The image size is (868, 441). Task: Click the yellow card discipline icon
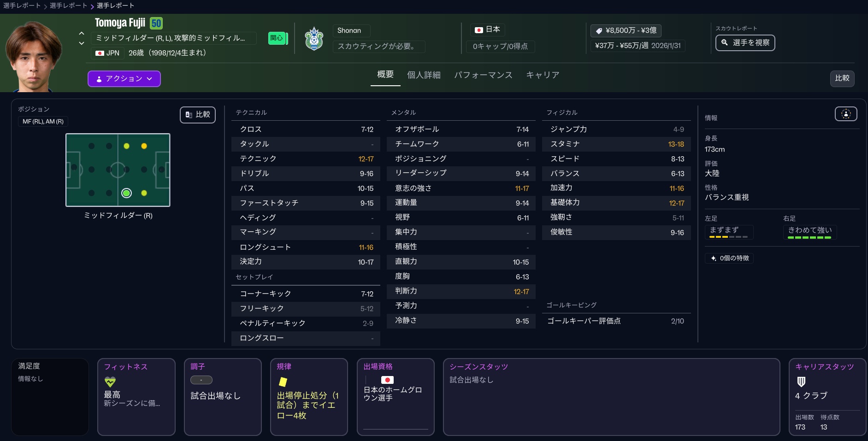(x=283, y=382)
